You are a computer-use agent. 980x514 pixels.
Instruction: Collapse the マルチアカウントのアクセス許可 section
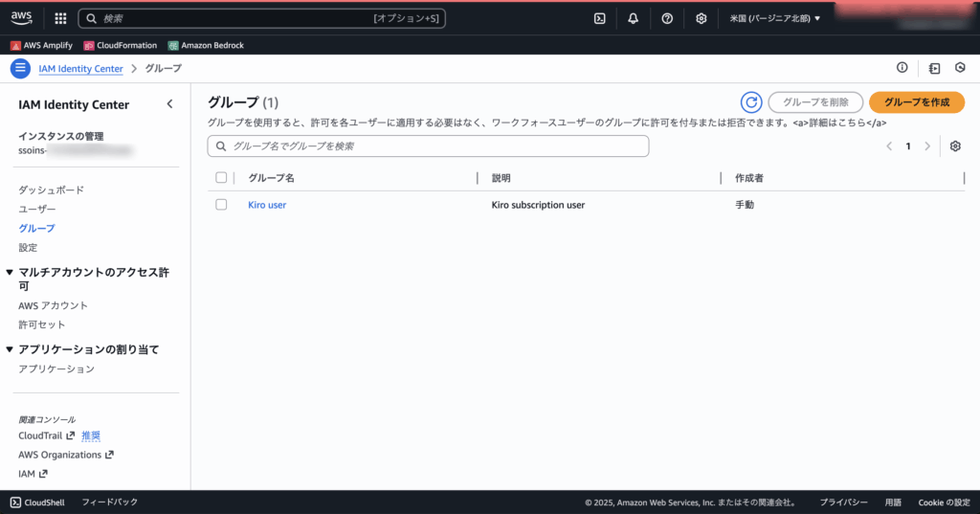coord(10,273)
